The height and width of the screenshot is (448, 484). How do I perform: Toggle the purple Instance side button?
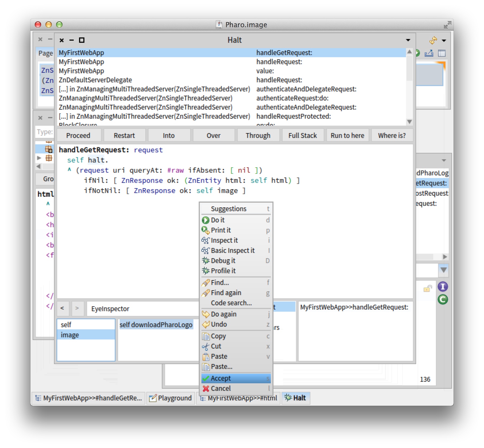point(443,287)
